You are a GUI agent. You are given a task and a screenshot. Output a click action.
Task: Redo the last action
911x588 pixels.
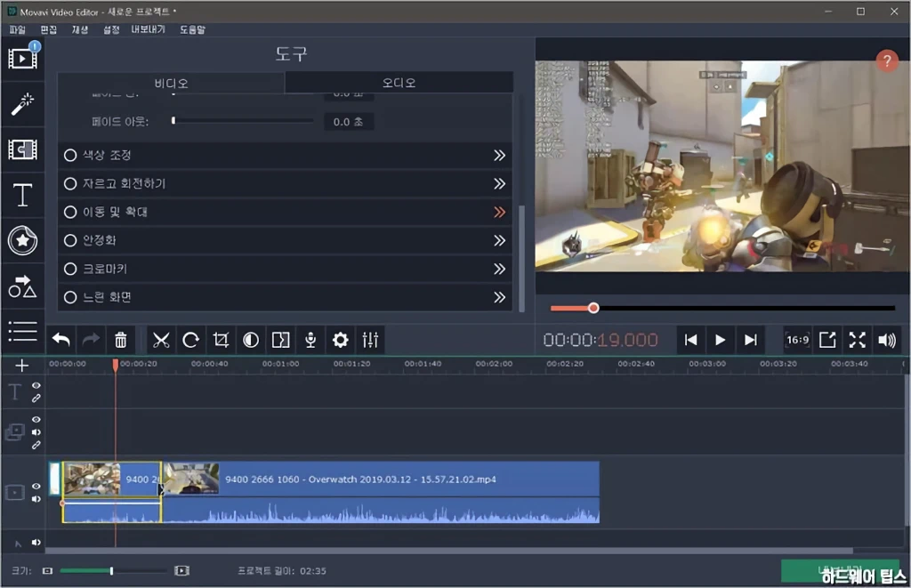[x=91, y=340]
